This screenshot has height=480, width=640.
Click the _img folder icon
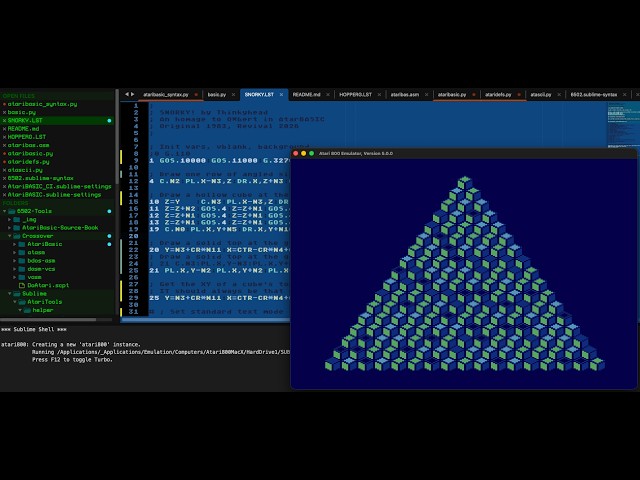point(17,220)
